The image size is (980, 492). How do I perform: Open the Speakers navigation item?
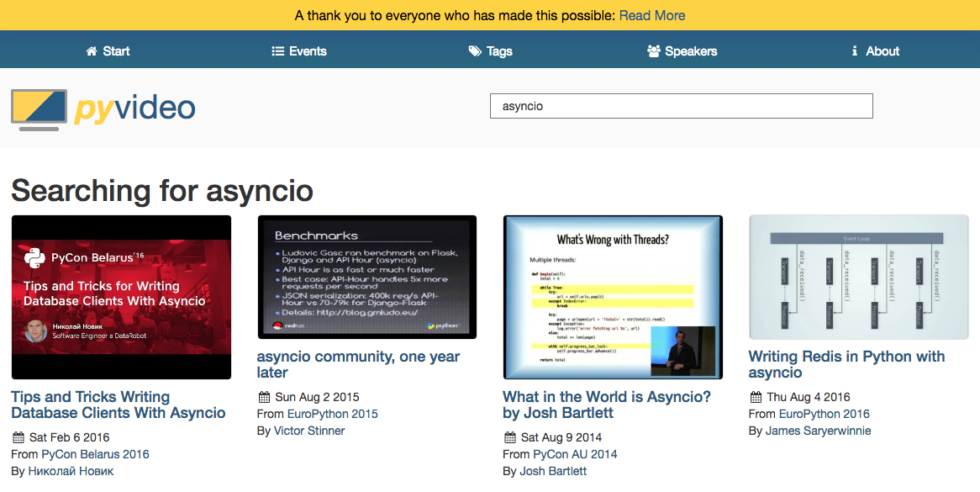[x=682, y=51]
